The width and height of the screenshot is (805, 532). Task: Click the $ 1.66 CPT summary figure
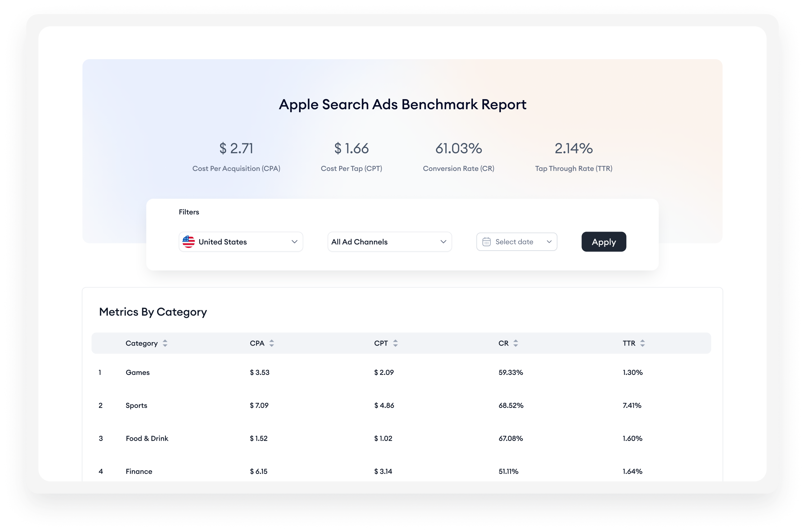[x=352, y=148]
